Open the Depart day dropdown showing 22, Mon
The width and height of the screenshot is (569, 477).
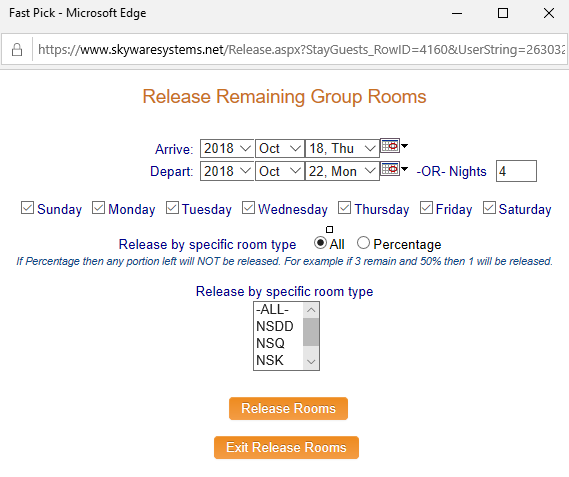click(x=342, y=171)
